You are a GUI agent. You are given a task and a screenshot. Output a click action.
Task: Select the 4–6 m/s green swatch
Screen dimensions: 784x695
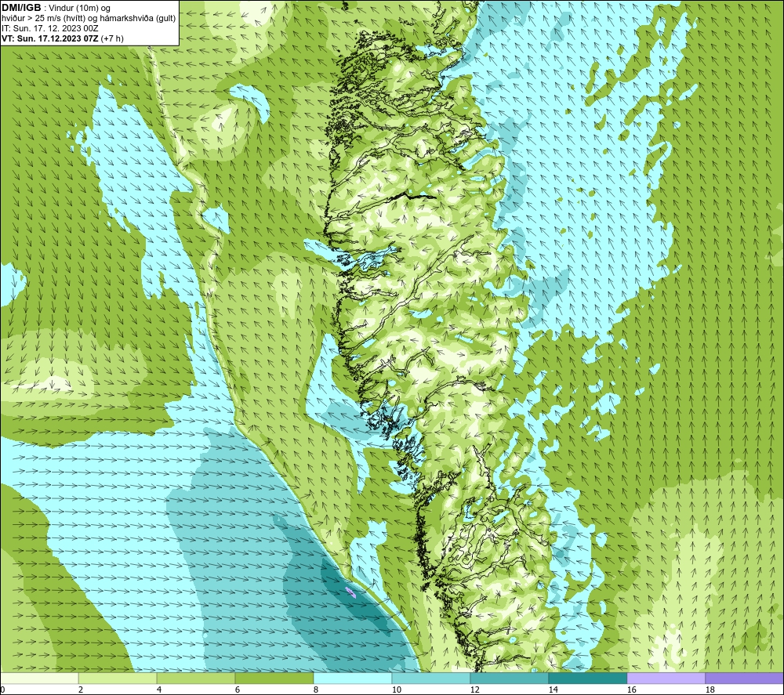click(x=195, y=678)
